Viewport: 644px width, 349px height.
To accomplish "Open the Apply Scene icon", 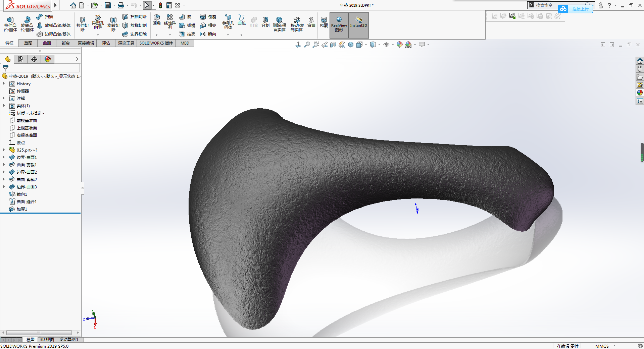I will pos(408,45).
